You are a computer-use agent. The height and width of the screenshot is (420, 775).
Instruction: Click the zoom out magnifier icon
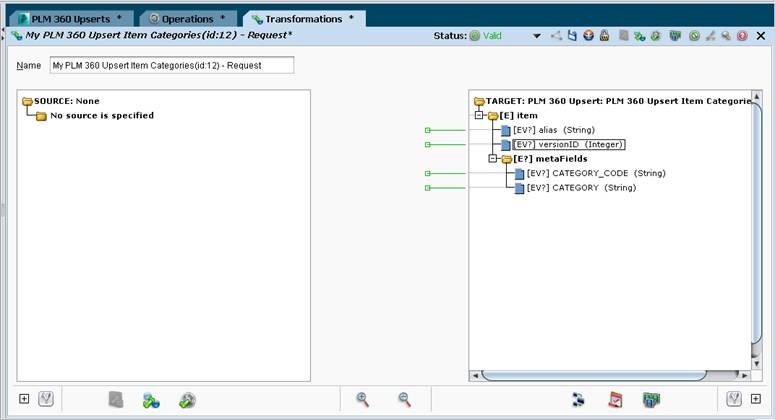405,400
